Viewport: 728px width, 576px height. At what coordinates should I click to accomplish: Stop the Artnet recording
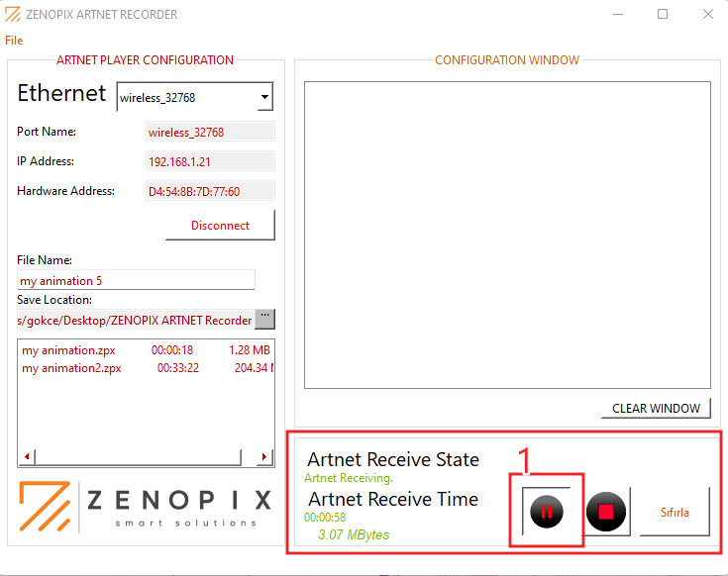tap(606, 512)
